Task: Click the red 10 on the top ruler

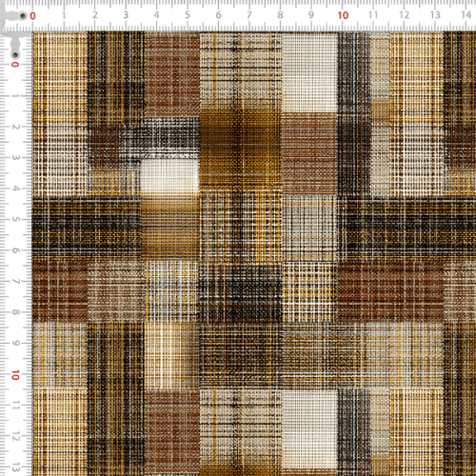Action: pos(343,15)
